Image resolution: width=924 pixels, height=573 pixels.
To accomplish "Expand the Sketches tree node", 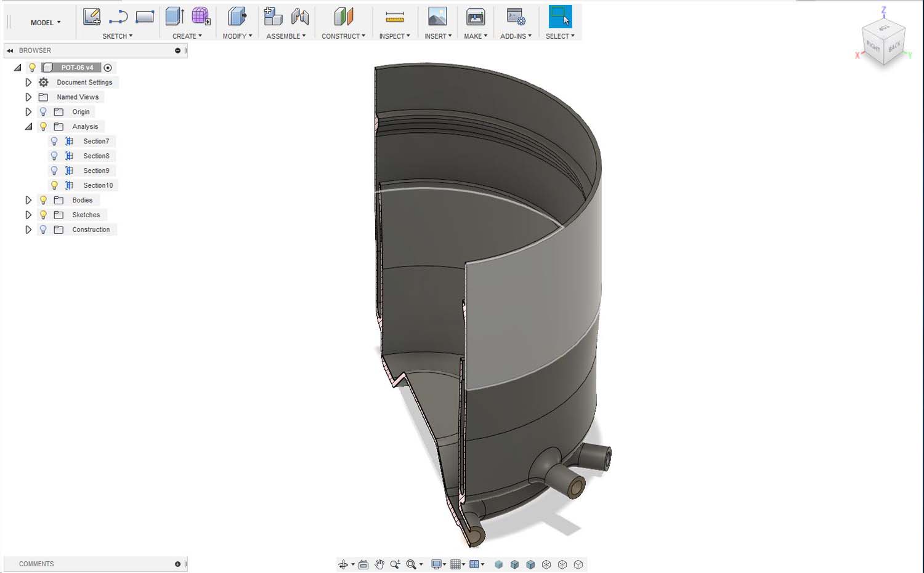I will pyautogui.click(x=28, y=215).
